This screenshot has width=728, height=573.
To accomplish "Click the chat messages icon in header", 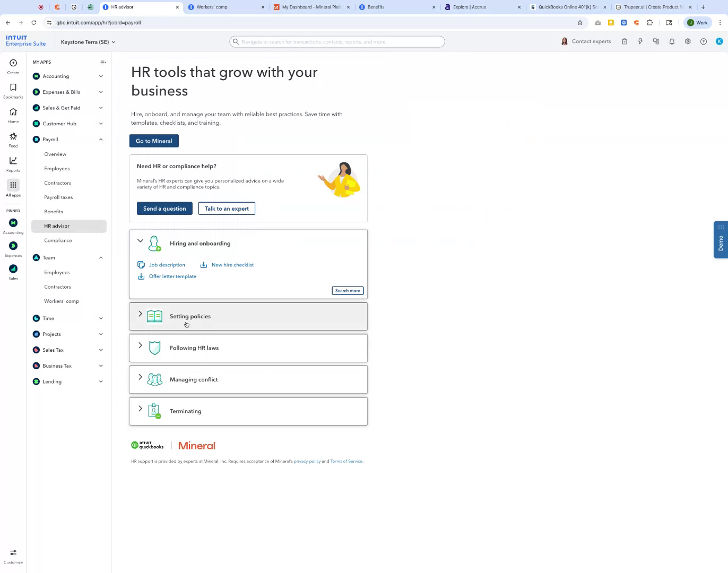I will 656,41.
